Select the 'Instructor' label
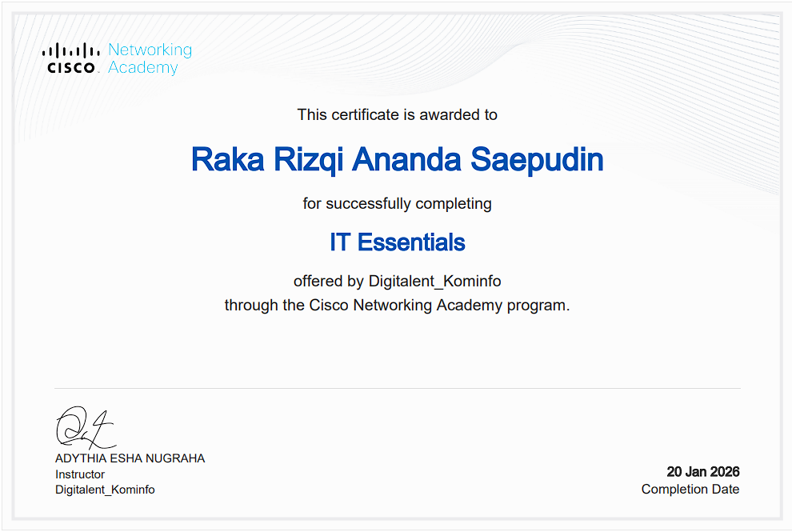Image resolution: width=792 pixels, height=532 pixels. pyautogui.click(x=80, y=474)
